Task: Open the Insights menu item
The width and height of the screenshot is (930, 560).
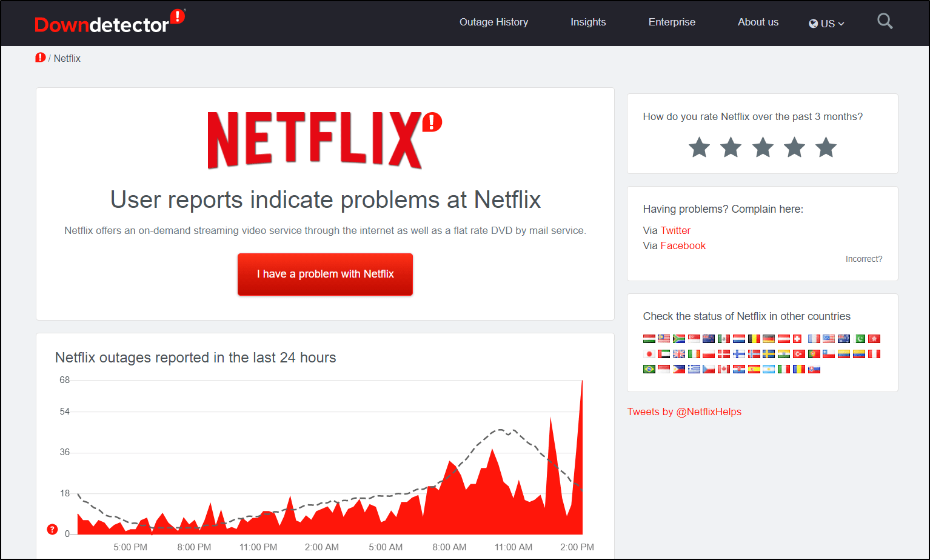Action: pos(588,22)
